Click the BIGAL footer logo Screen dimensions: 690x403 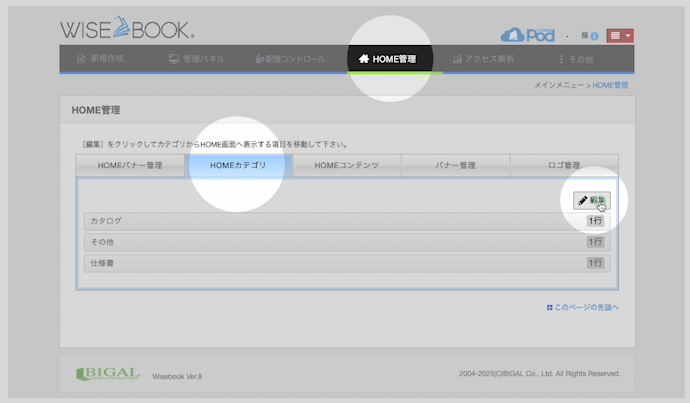point(108,374)
